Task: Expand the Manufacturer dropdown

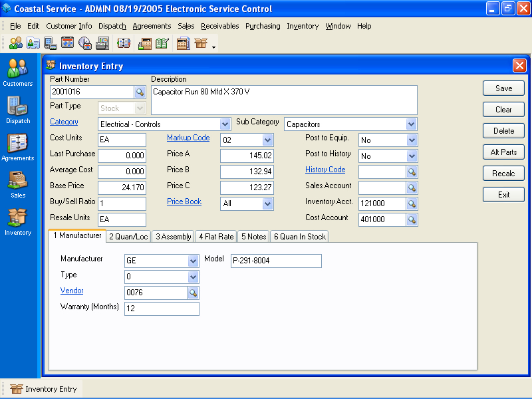Action: (193, 261)
